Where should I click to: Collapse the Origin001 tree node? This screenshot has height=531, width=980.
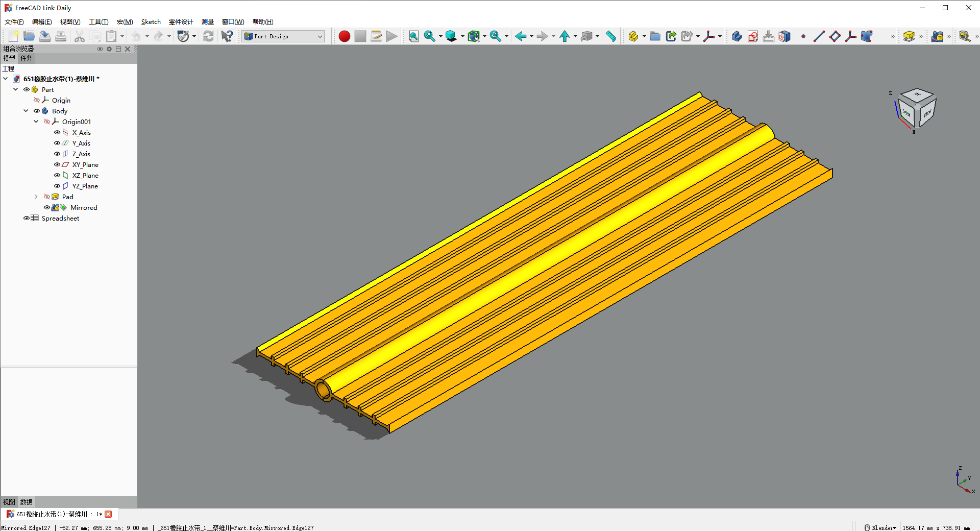click(x=36, y=122)
